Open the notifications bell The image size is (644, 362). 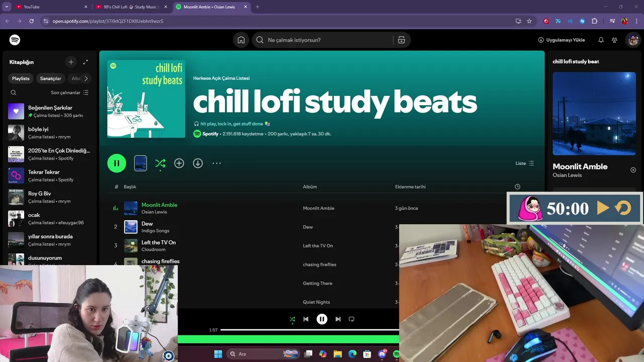click(601, 40)
